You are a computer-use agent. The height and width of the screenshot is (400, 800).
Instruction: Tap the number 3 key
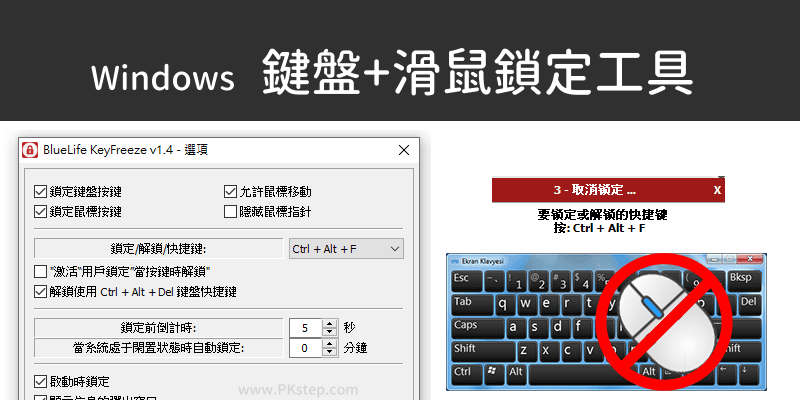click(x=561, y=281)
